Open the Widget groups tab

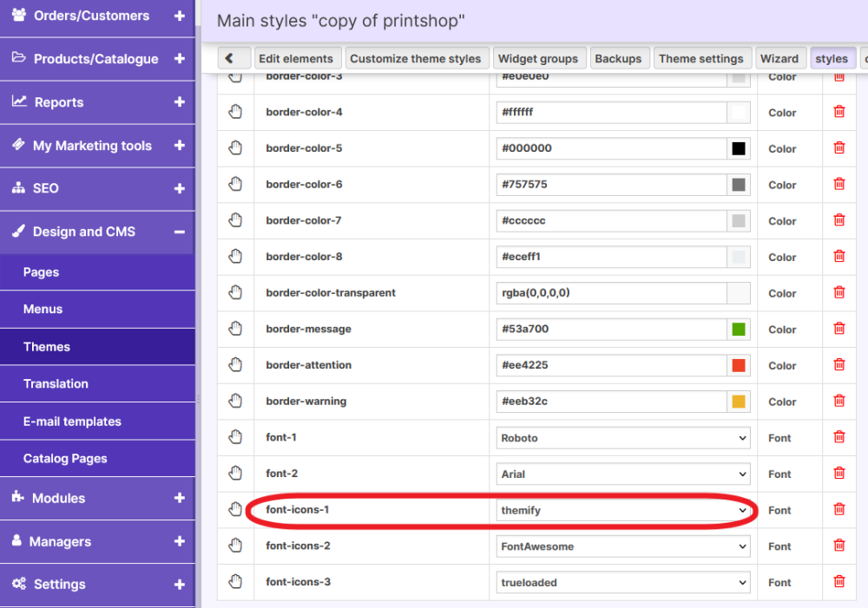537,58
